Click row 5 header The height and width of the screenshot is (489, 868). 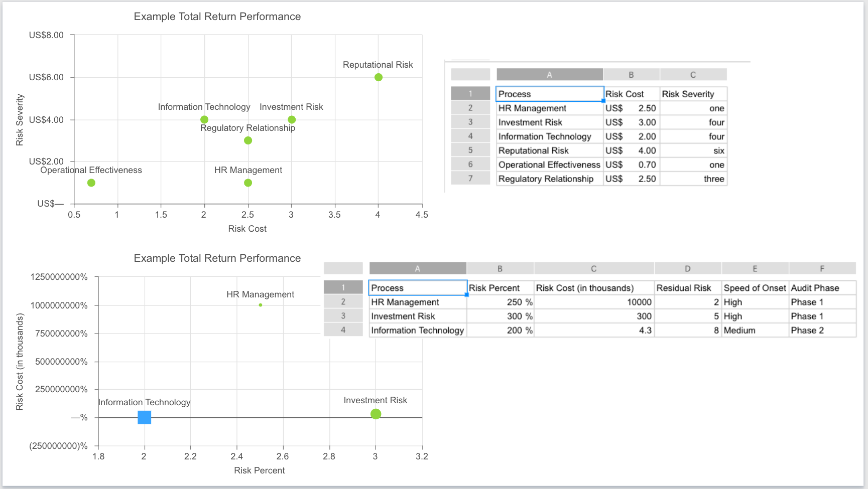point(470,150)
